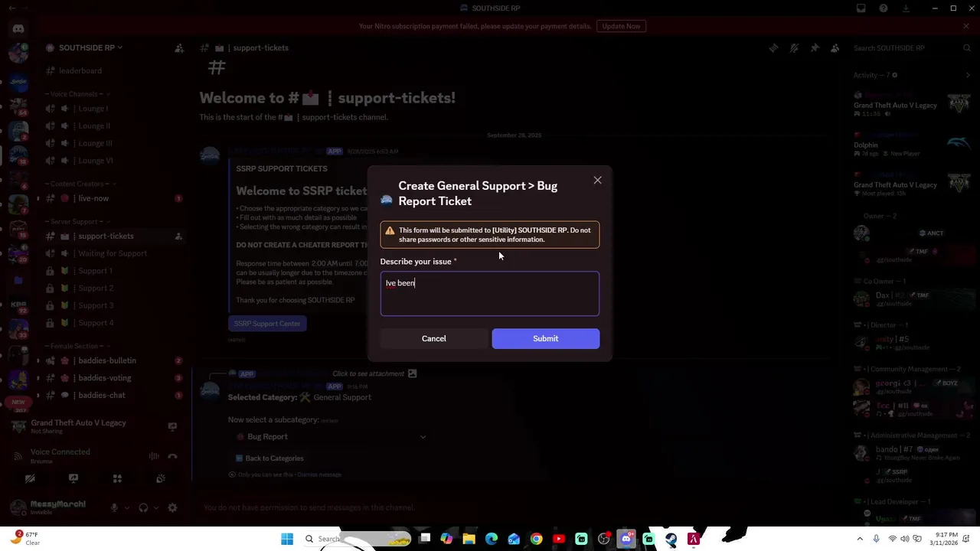The height and width of the screenshot is (551, 980).
Task: Click the SSRP Support Center button
Action: [267, 324]
